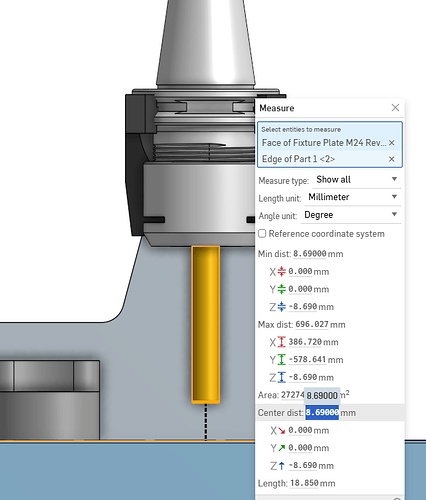Click the highlighted Center dist value
The height and width of the screenshot is (500, 426).
[x=322, y=412]
